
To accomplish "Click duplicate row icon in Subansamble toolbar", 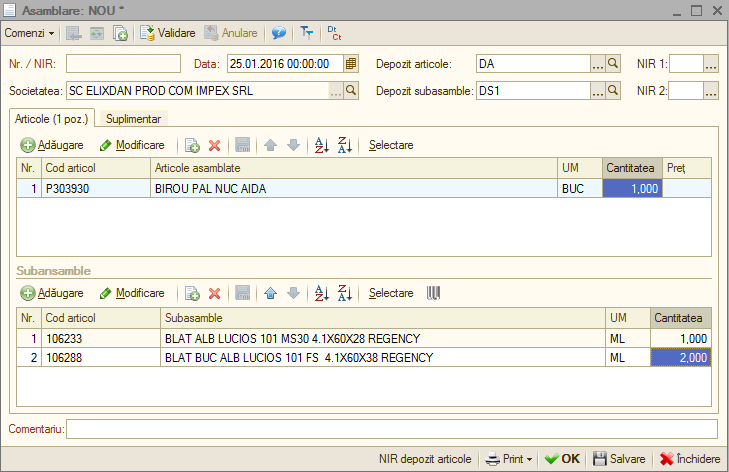I will tap(192, 293).
